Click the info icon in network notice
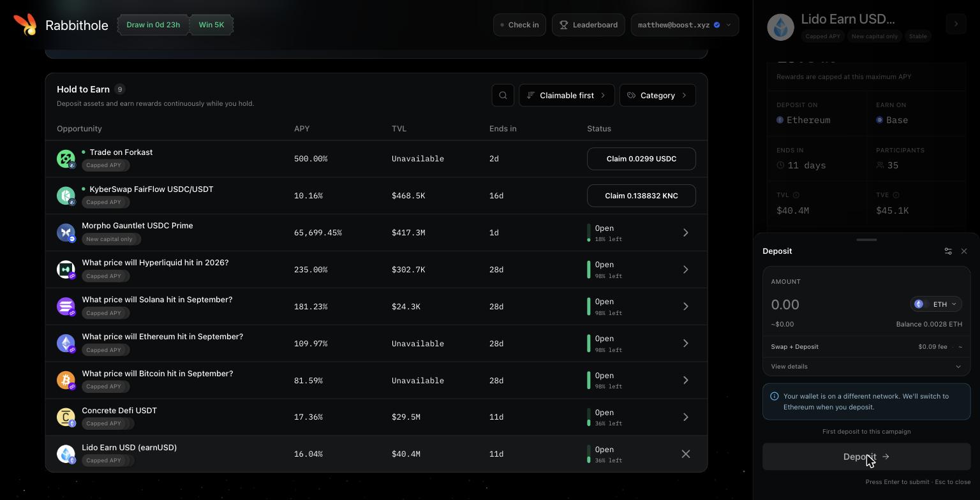980x500 pixels. 775,396
